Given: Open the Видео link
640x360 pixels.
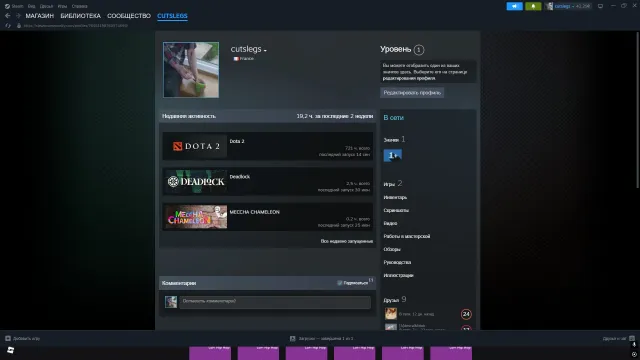Looking at the screenshot, I should pyautogui.click(x=390, y=224).
